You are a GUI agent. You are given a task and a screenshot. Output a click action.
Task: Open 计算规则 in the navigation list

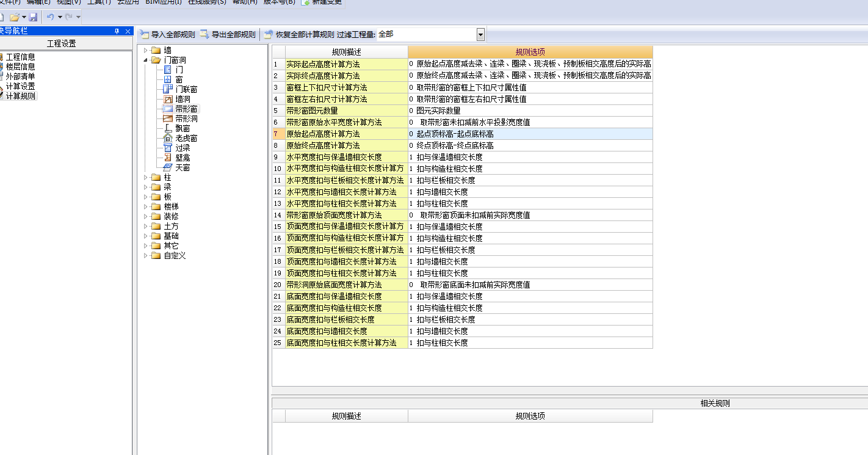20,96
